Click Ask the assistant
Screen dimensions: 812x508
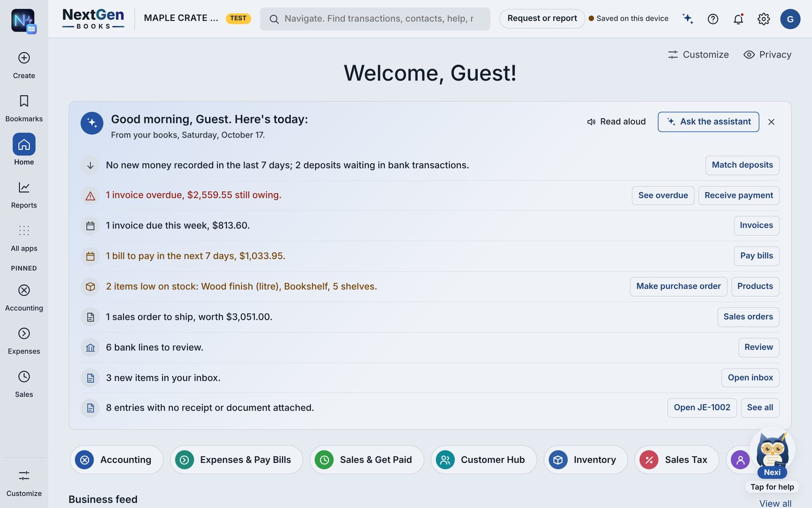click(x=708, y=122)
